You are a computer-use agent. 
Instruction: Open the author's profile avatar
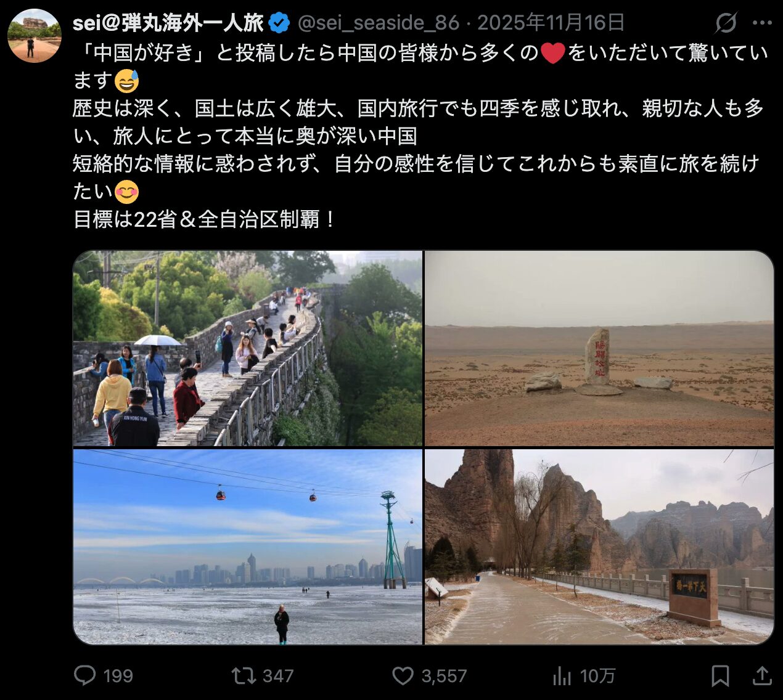coord(35,36)
